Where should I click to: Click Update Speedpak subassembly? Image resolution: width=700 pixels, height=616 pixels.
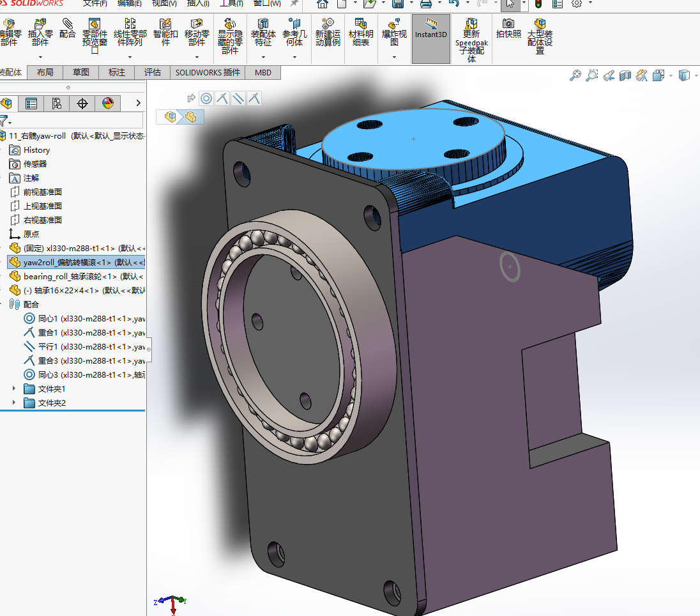pyautogui.click(x=471, y=40)
